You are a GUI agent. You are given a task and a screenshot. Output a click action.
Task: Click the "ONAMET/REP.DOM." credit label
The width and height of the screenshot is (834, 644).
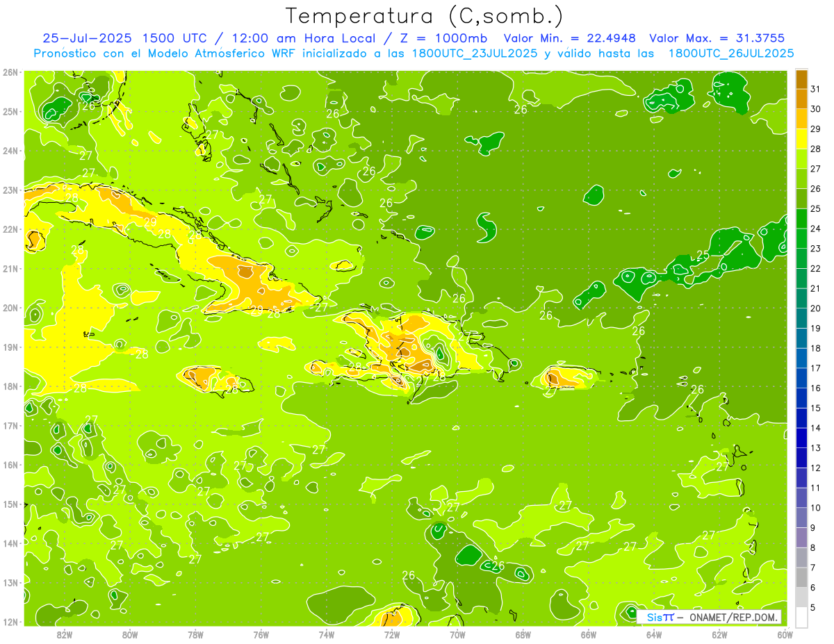[733, 617]
